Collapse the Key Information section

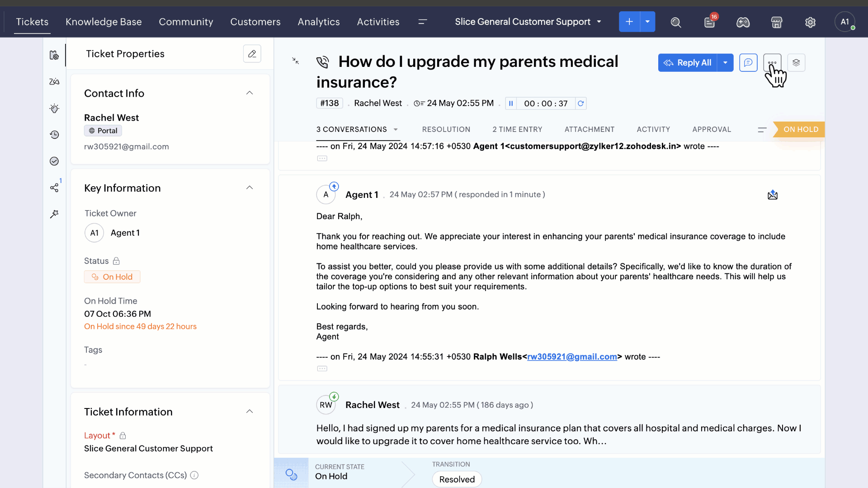click(x=250, y=188)
